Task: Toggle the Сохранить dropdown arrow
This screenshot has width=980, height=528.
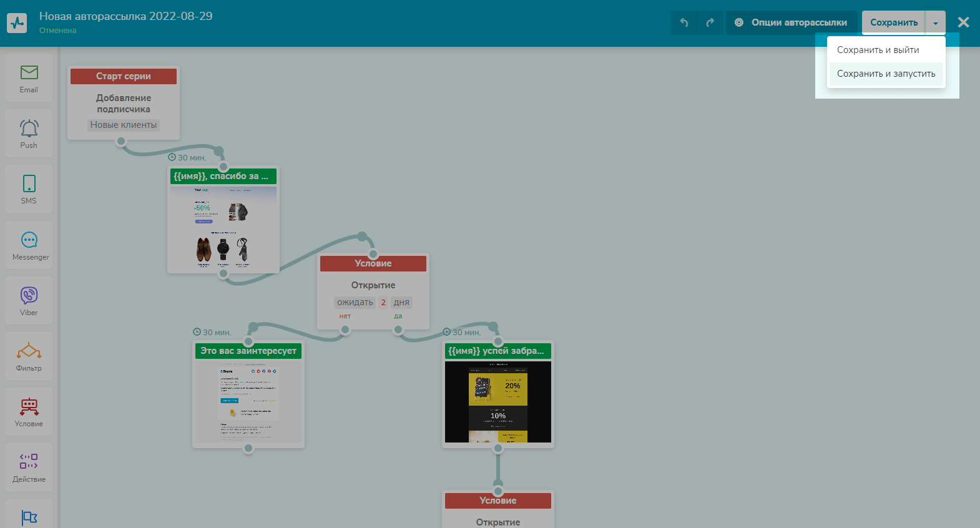Action: 936,22
